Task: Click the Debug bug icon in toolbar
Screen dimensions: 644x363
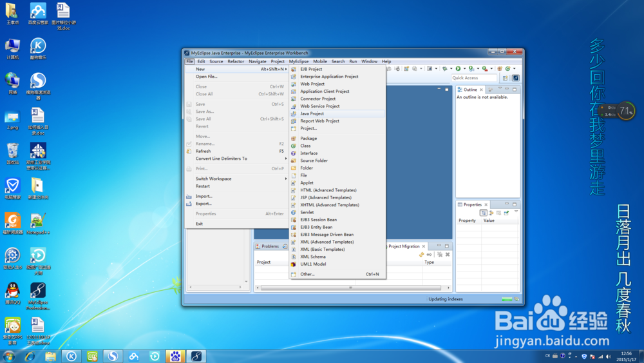Action: pos(444,68)
